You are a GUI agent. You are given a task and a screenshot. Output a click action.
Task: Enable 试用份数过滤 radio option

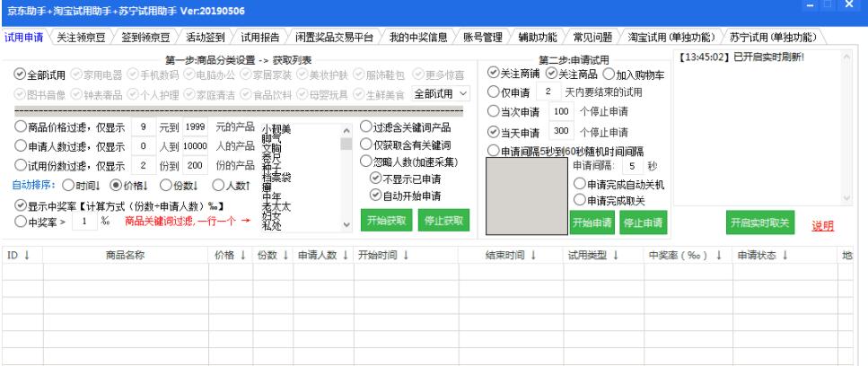(69, 165)
